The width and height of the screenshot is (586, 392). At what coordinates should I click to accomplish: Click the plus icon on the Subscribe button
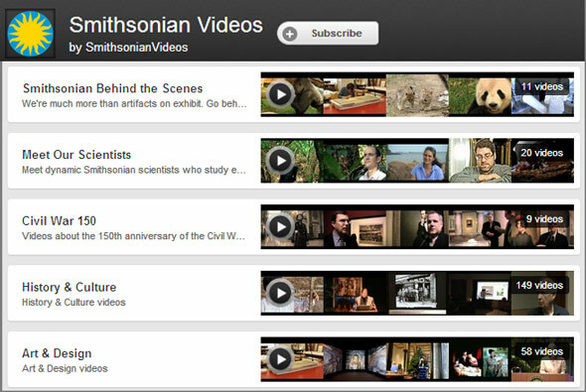[x=290, y=34]
